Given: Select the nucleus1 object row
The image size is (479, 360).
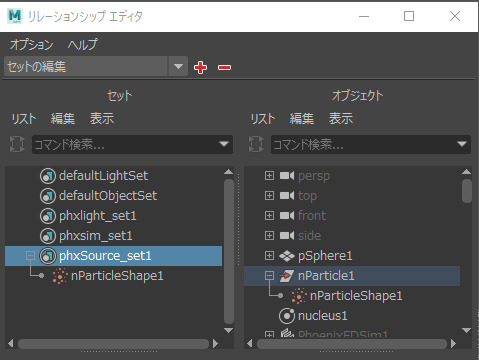Looking at the screenshot, I should [x=352, y=316].
